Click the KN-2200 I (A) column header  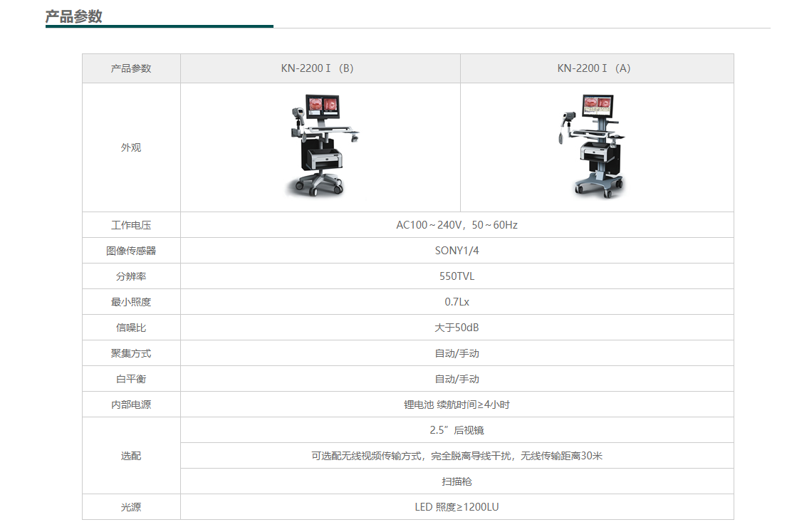pyautogui.click(x=593, y=68)
